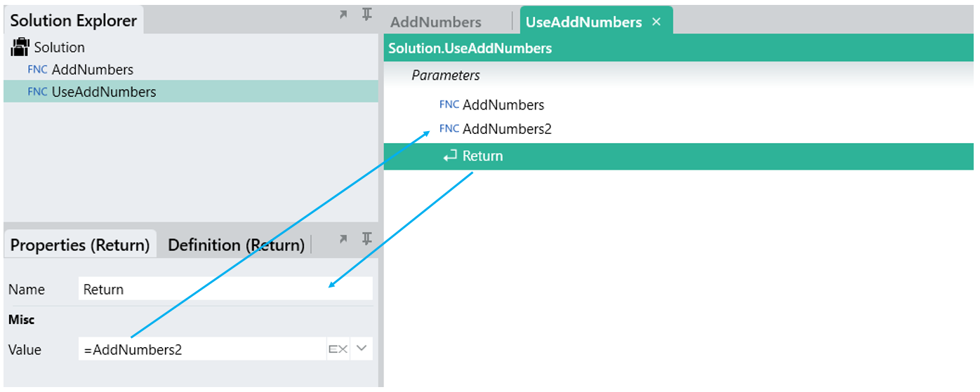Image resolution: width=980 pixels, height=392 pixels.
Task: Switch to the AddNumbers editor tab
Action: tap(436, 22)
